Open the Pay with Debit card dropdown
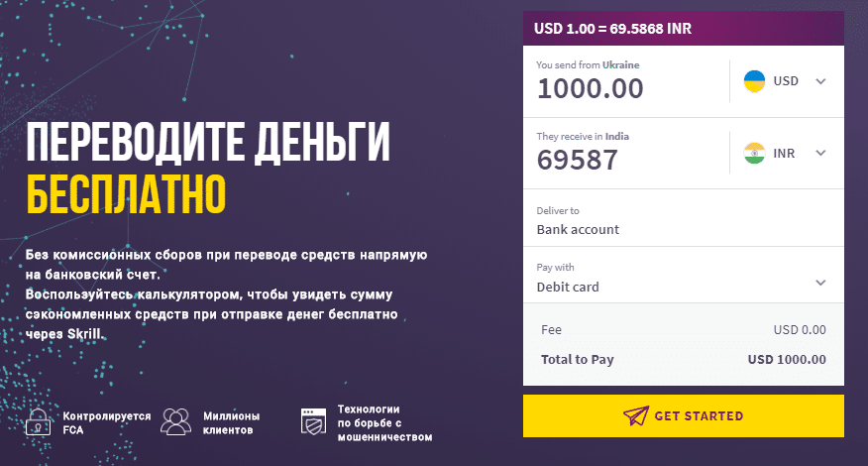This screenshot has width=868, height=466. coord(819,283)
